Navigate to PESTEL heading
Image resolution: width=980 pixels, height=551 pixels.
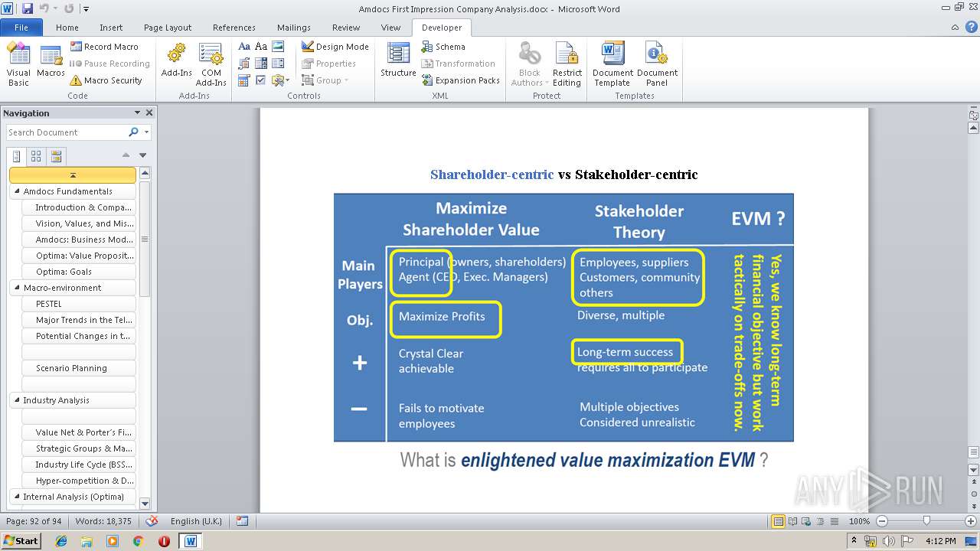point(79,304)
